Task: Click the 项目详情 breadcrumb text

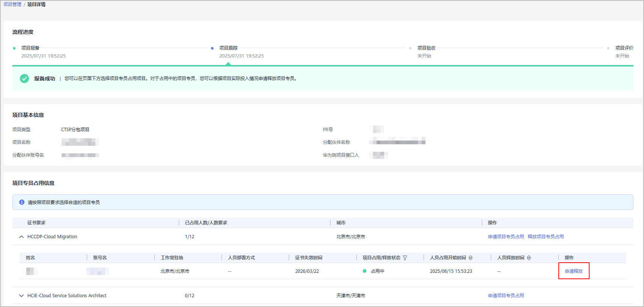Action: click(x=36, y=5)
